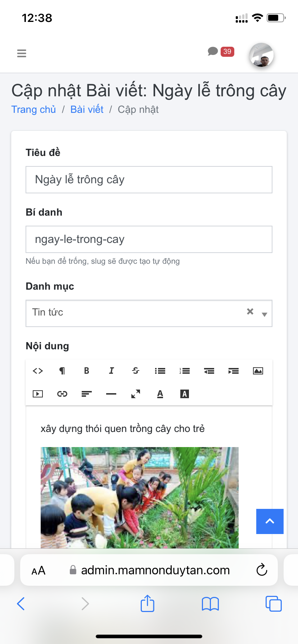Insert a numbered ordered list

coord(185,371)
